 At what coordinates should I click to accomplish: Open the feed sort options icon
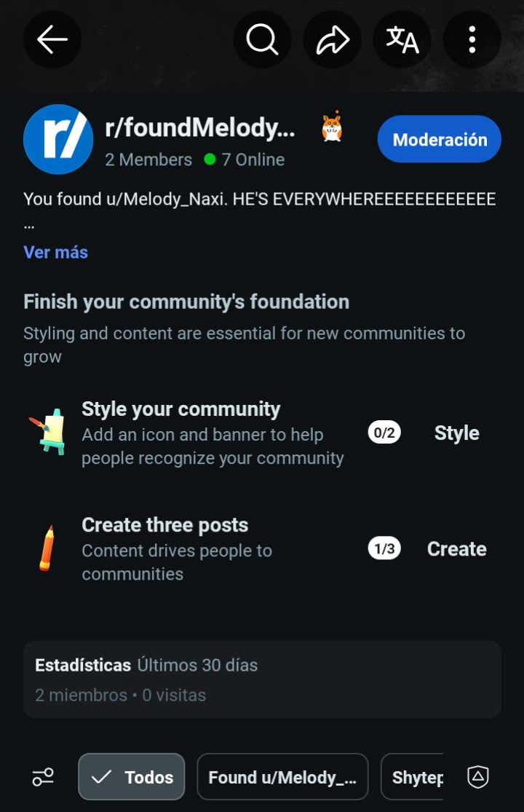pyautogui.click(x=43, y=777)
